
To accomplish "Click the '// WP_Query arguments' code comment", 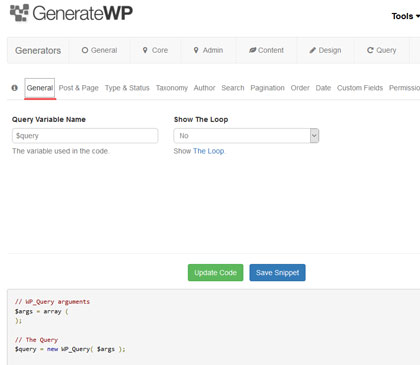I will coord(52,302).
